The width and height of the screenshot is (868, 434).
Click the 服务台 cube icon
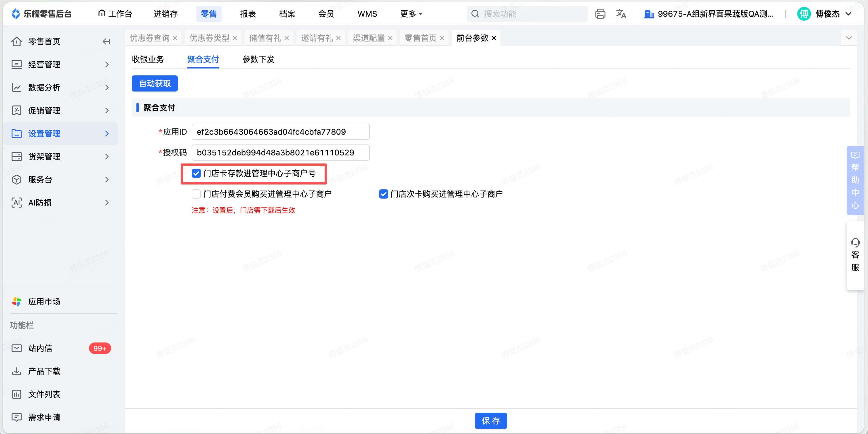tap(16, 180)
